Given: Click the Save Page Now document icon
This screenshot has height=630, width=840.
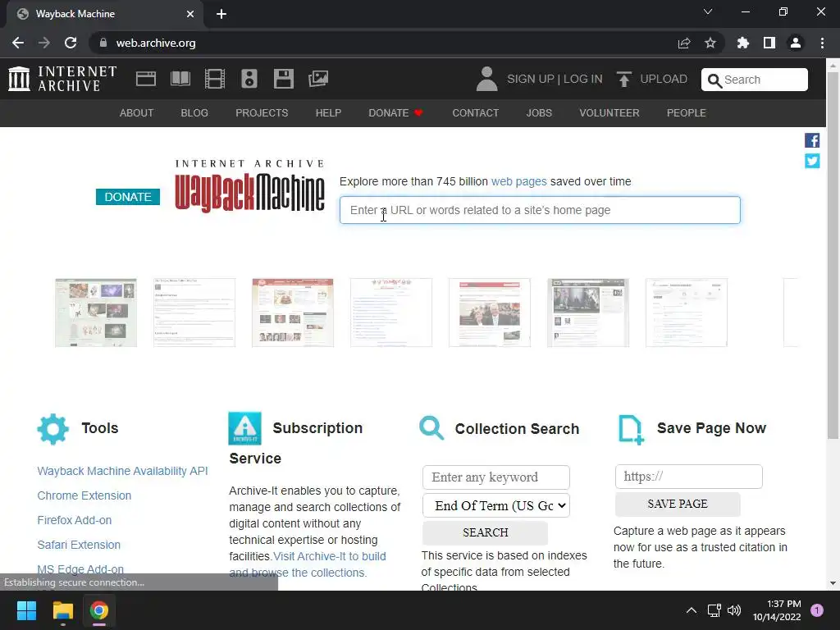Looking at the screenshot, I should (631, 429).
